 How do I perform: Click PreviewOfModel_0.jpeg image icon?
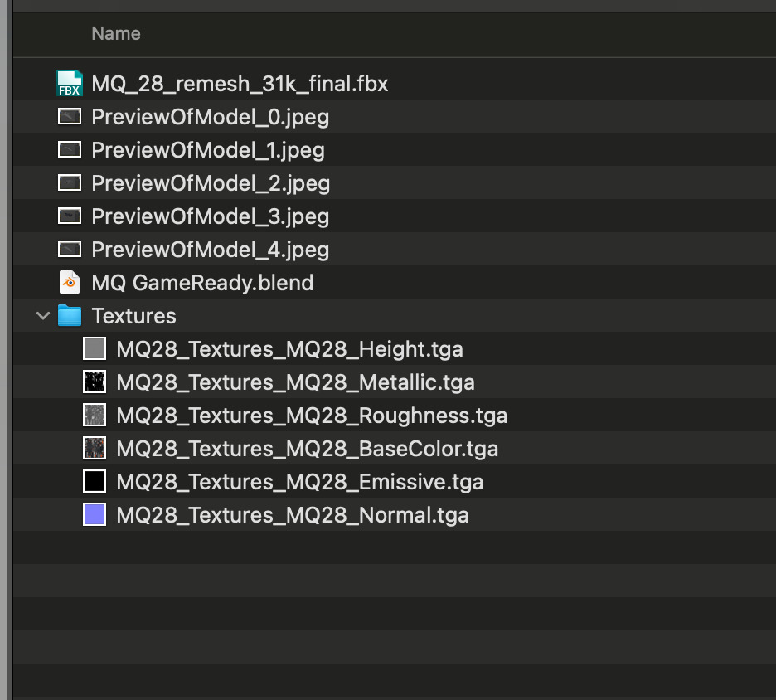pos(70,117)
